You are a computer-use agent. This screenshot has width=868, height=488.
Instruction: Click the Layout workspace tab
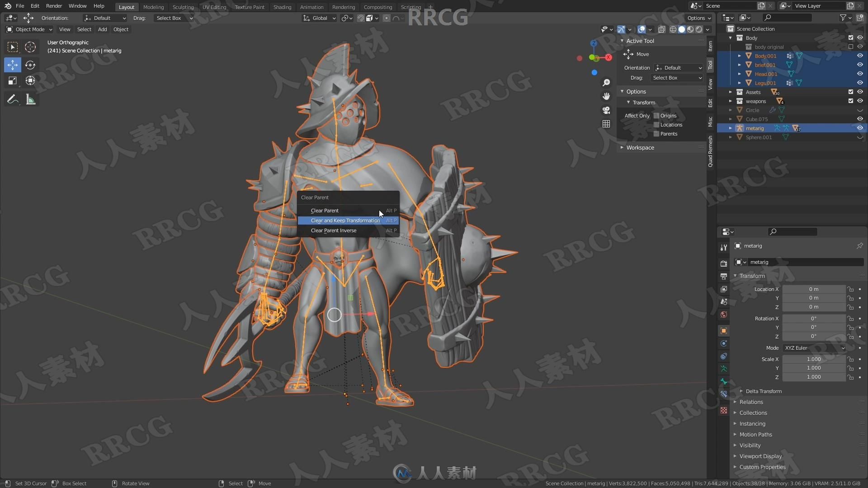[x=127, y=7]
